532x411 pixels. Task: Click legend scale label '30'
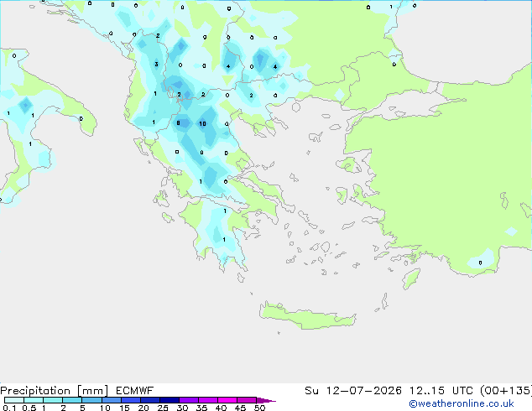(x=182, y=408)
